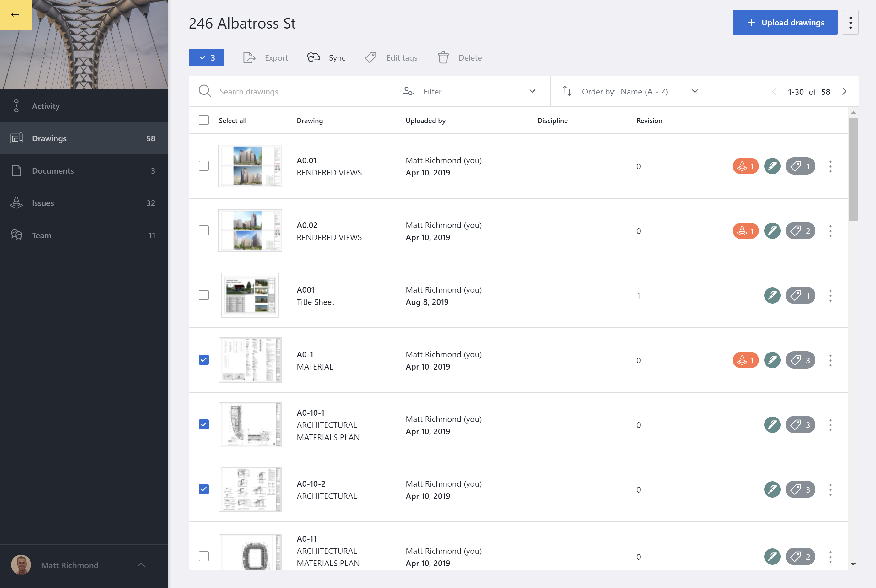Go to next page of drawings
The height and width of the screenshot is (588, 876).
click(845, 91)
